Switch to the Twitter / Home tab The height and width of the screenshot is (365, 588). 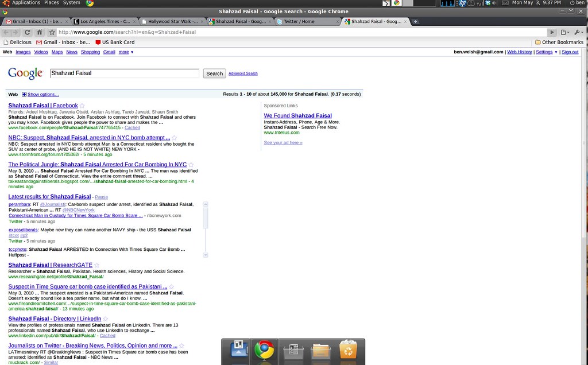tap(307, 22)
